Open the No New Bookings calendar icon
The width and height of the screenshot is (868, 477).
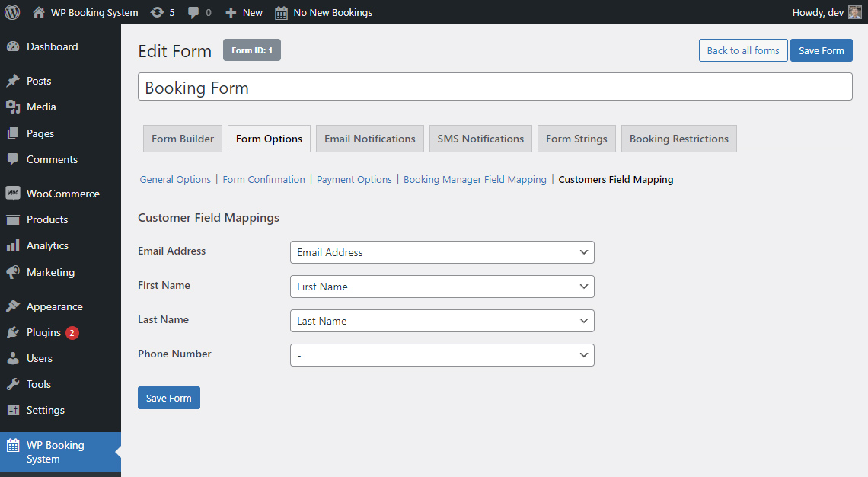[280, 12]
